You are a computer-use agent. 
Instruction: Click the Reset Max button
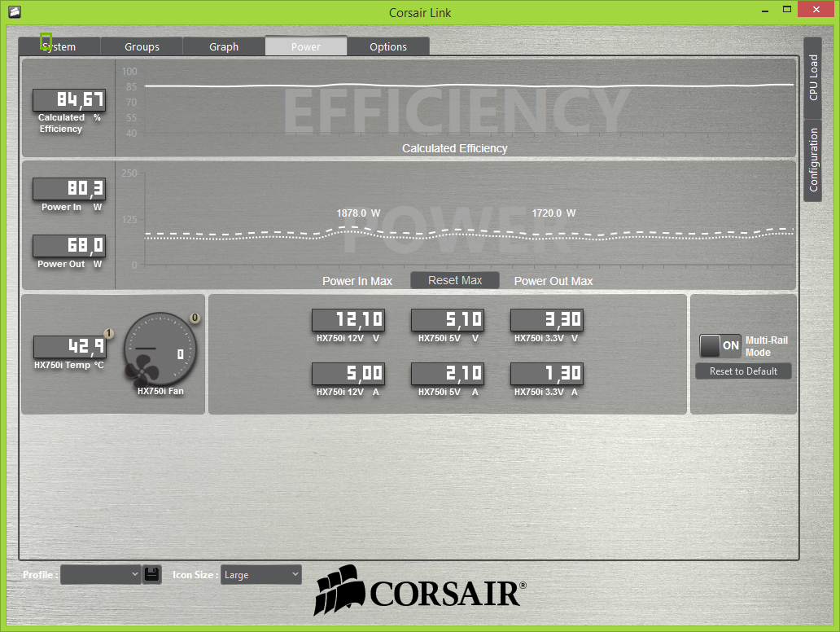(455, 280)
